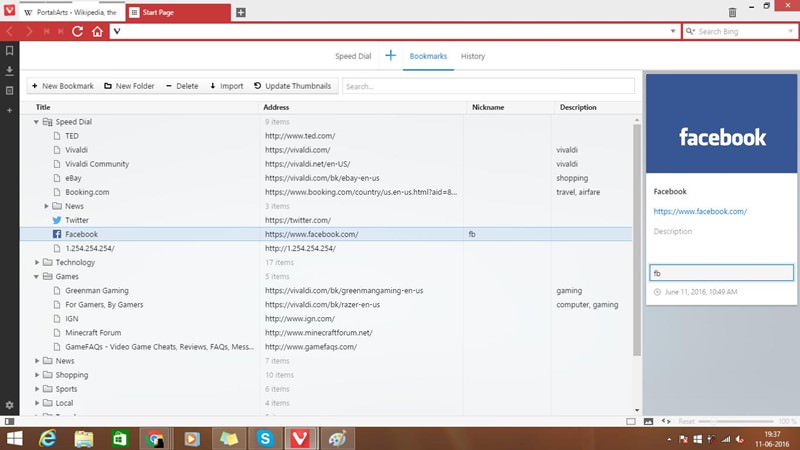Expand the News folder with 7 items
Viewport: 800px width, 450px height.
pyautogui.click(x=37, y=361)
